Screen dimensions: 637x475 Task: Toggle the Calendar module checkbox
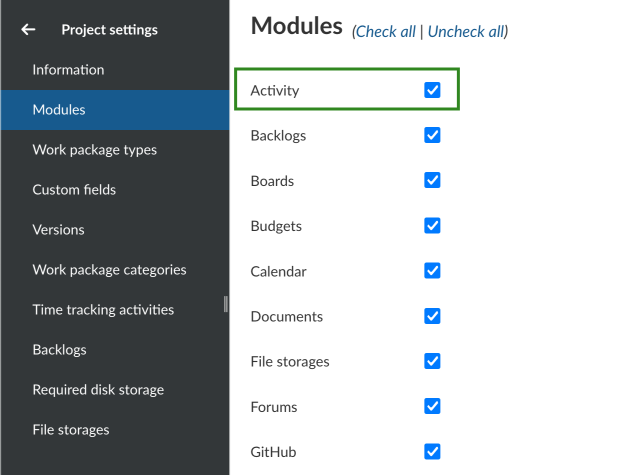[x=432, y=271]
